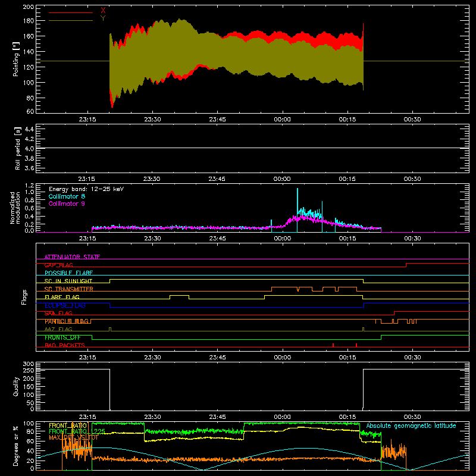Click the SC_TRANSMITTER flag label
This screenshot has height=476, width=476.
(69, 289)
